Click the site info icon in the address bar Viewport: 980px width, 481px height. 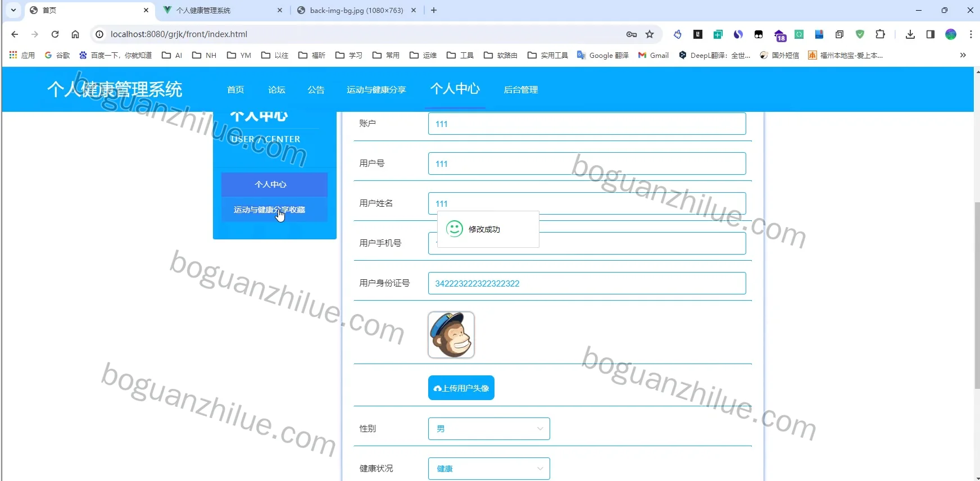pos(99,34)
